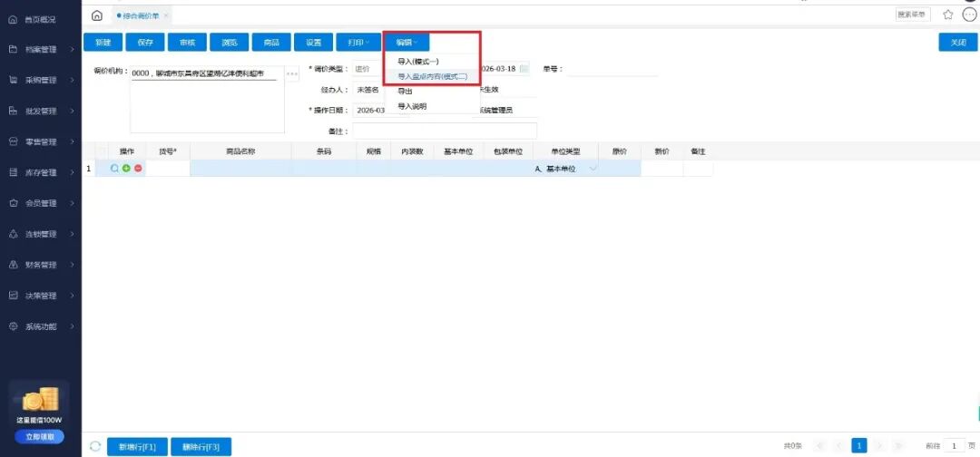Click the refresh icon at bottom left
Viewport: 980px width, 457px height.
(x=95, y=446)
